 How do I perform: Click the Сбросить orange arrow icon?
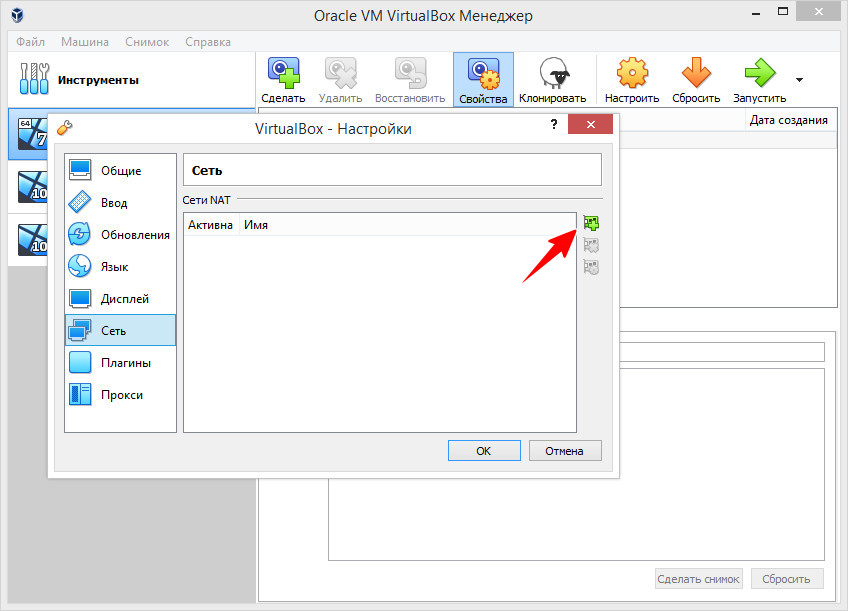pyautogui.click(x=696, y=79)
